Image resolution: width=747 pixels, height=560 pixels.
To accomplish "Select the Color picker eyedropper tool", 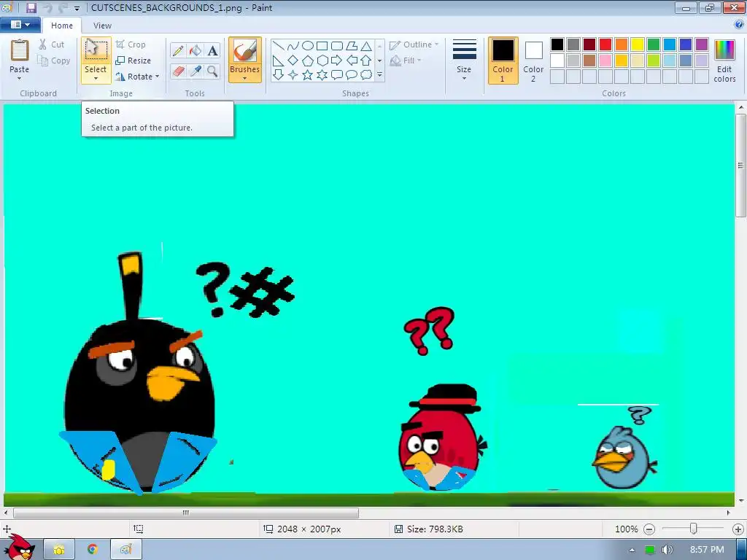I will pyautogui.click(x=196, y=71).
